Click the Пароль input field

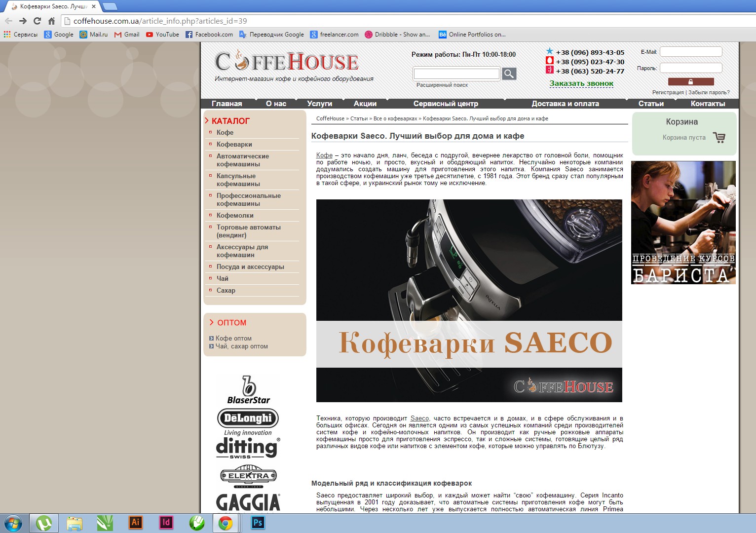pos(691,68)
